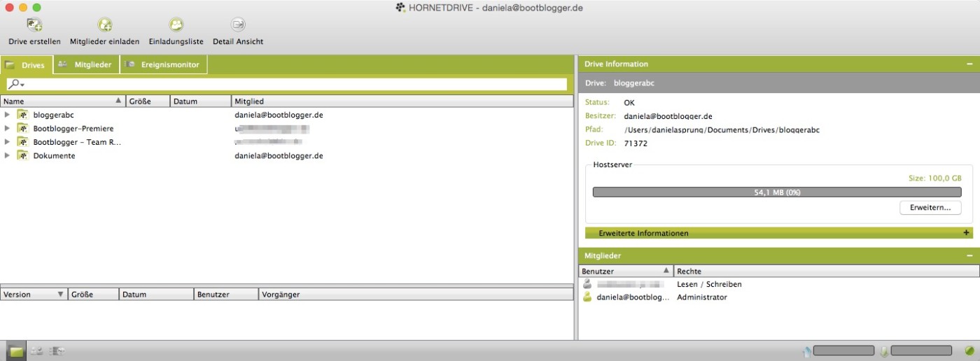
Task: Click the gray user icon for blurred member
Action: [587, 284]
